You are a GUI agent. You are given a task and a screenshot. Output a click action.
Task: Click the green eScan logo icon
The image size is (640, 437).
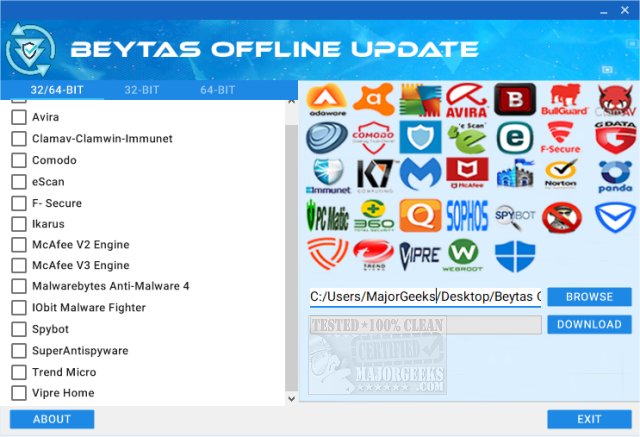(467, 138)
